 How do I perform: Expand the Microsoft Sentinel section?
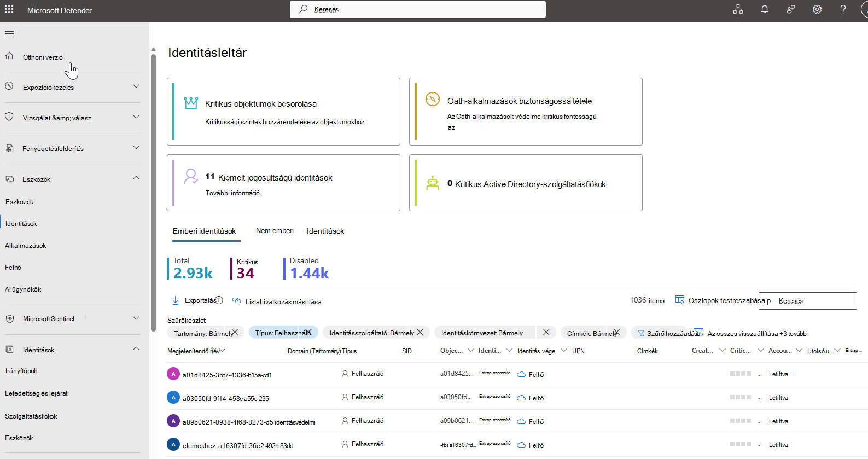136,318
